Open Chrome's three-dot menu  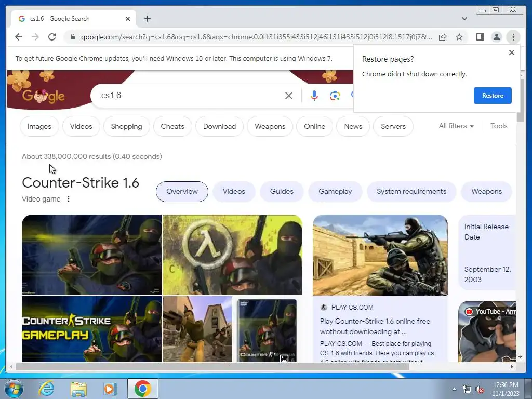click(x=513, y=37)
